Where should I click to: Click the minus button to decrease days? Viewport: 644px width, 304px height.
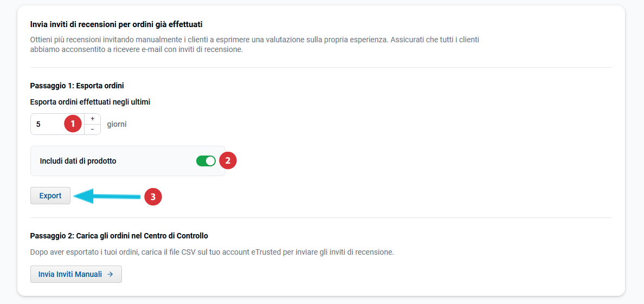(x=92, y=129)
